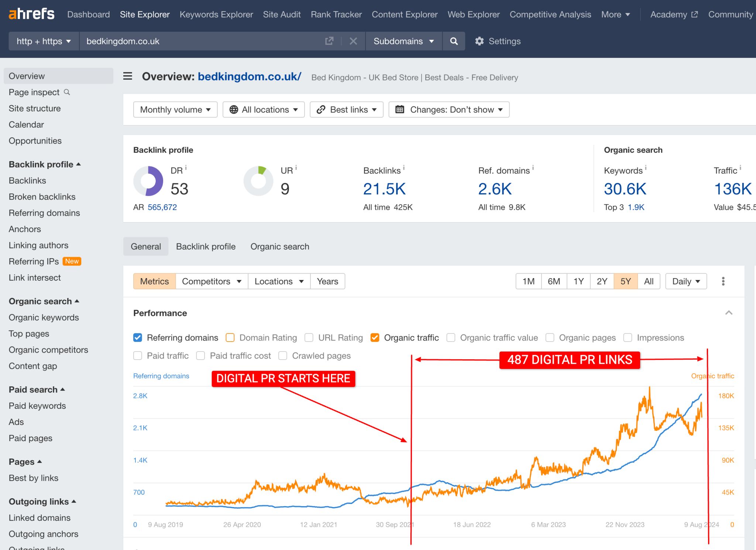This screenshot has height=550, width=756.
Task: Click the Ahrefs logo
Action: [31, 14]
